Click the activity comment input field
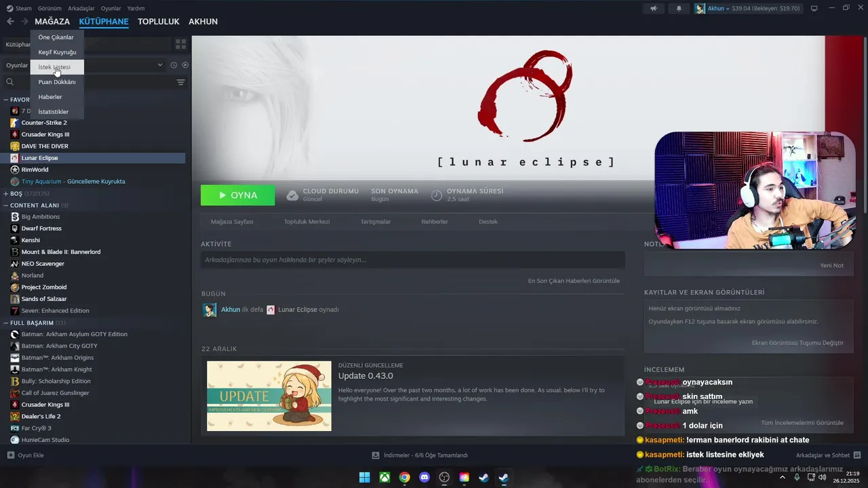The image size is (868, 488). pos(413,260)
